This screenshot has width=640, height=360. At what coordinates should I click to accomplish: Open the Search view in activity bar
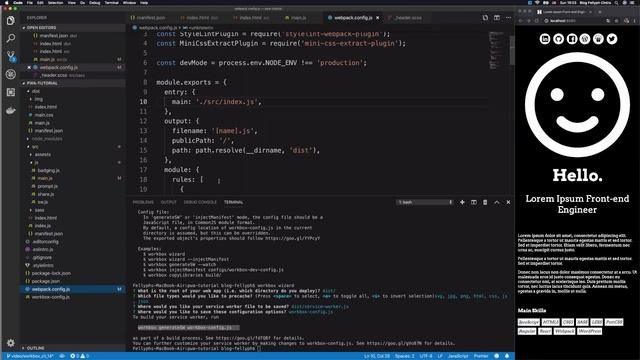pyautogui.click(x=11, y=38)
